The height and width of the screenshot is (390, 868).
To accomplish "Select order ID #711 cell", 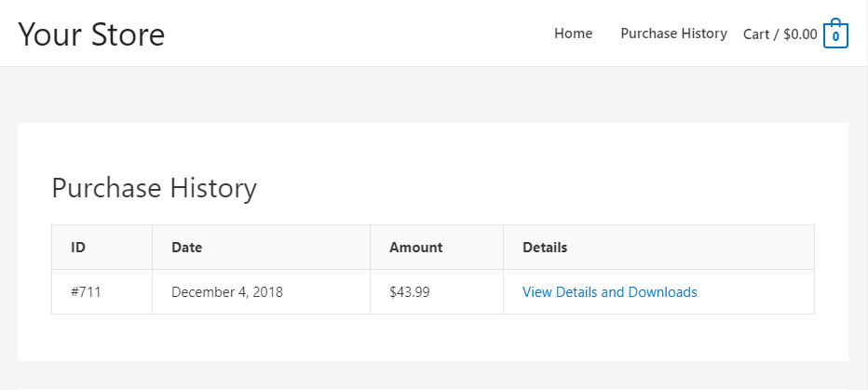I will 102,292.
